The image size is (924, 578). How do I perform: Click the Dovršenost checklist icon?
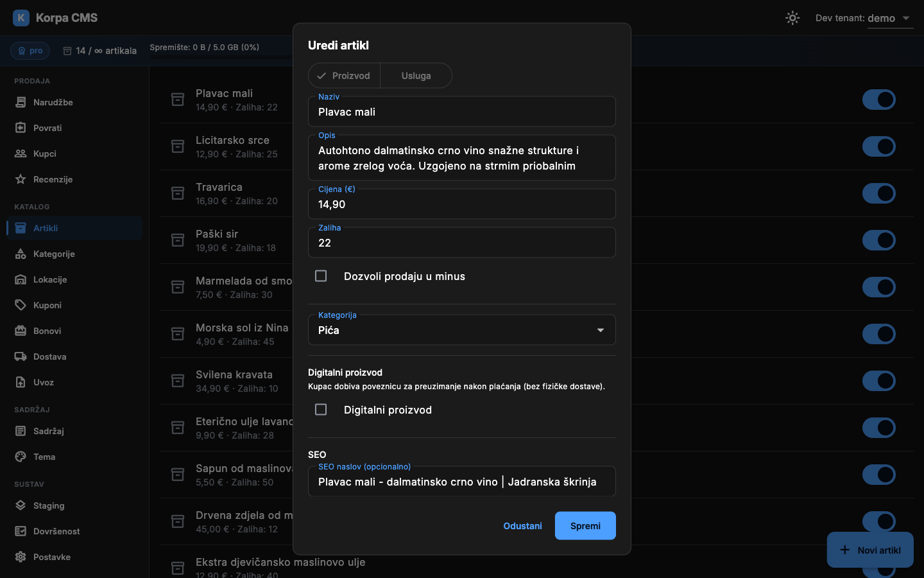(21, 531)
